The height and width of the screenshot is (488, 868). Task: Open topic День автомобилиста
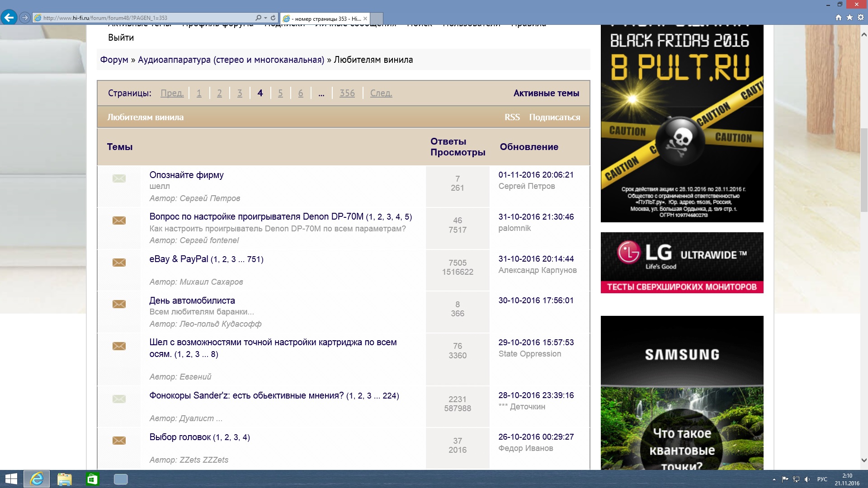(x=192, y=300)
